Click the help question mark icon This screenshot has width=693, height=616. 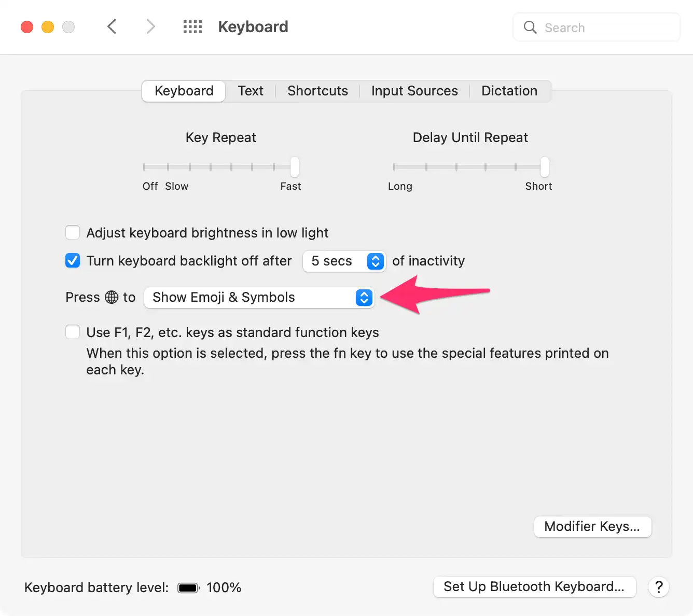(x=658, y=587)
